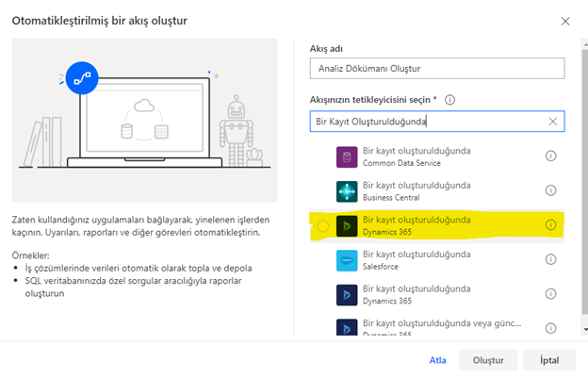Image resolution: width=588 pixels, height=378 pixels.
Task: Click the 'Akış adı' name input field
Action: [437, 68]
